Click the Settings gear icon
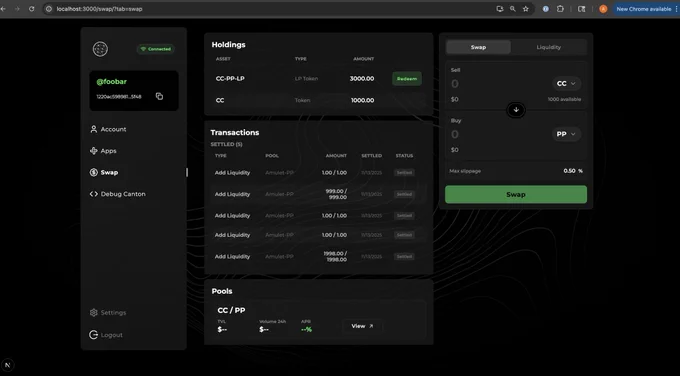Image resolution: width=680 pixels, height=376 pixels. tap(94, 313)
